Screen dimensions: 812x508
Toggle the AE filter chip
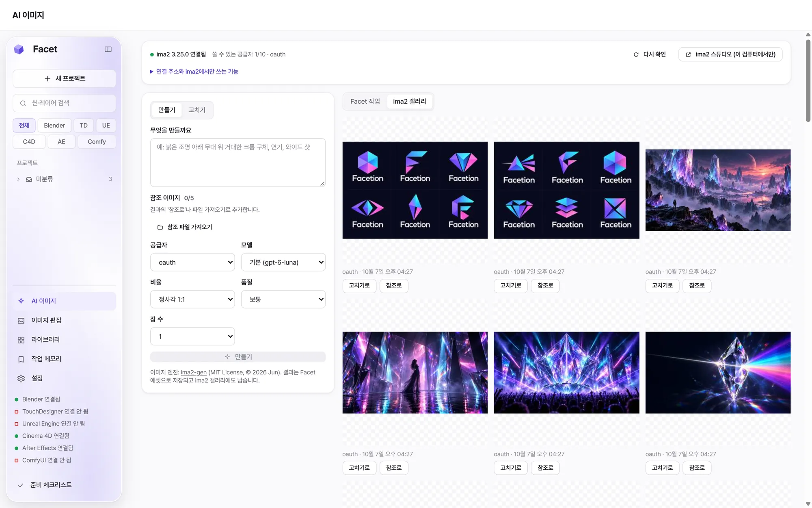61,141
